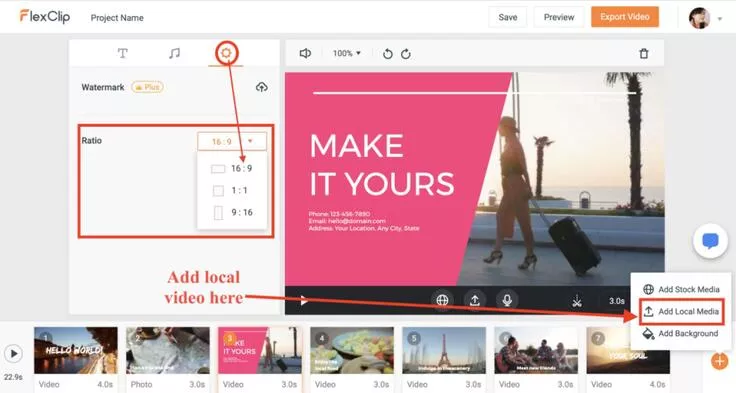Image resolution: width=736 pixels, height=393 pixels.
Task: Select the 9:16 ratio option
Action: point(233,212)
